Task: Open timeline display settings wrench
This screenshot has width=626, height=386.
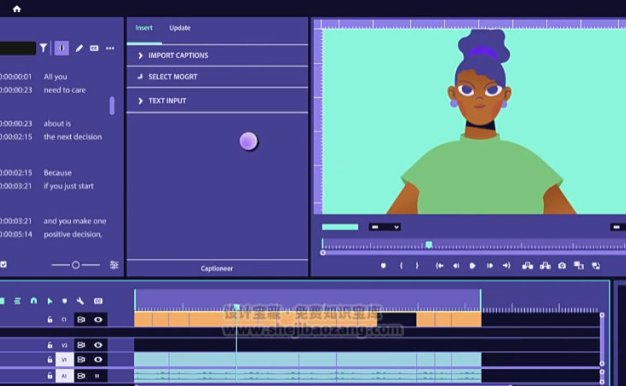Action: pyautogui.click(x=80, y=301)
